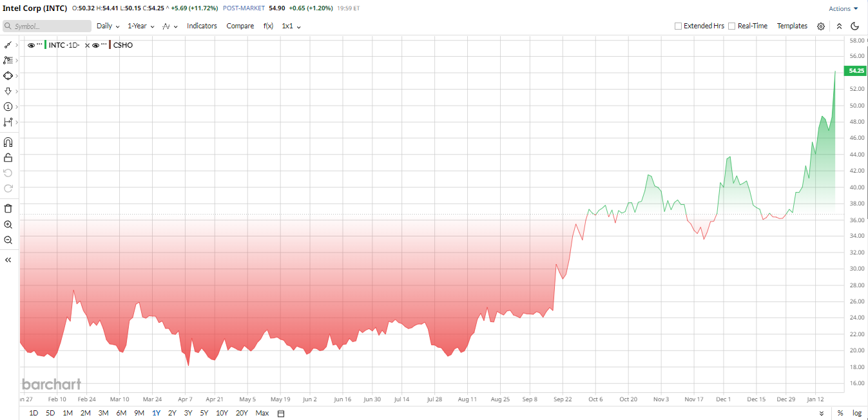Open the chart type dropdown
This screenshot has height=420, width=868.
click(x=169, y=26)
